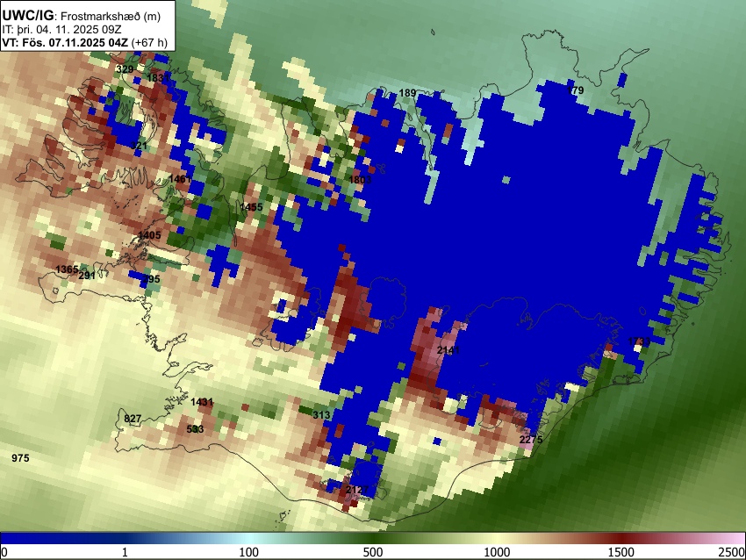Click the legend label 1
The height and width of the screenshot is (560, 746).
tap(125, 552)
